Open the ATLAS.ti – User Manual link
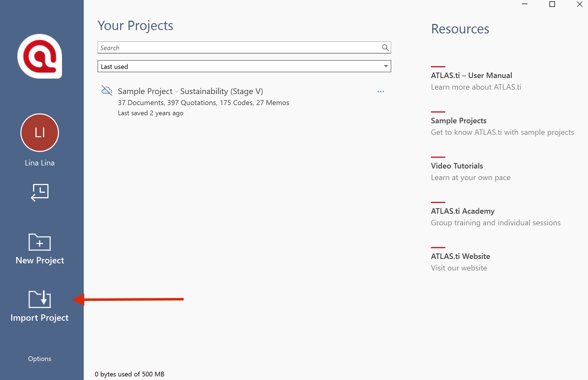 (x=471, y=75)
